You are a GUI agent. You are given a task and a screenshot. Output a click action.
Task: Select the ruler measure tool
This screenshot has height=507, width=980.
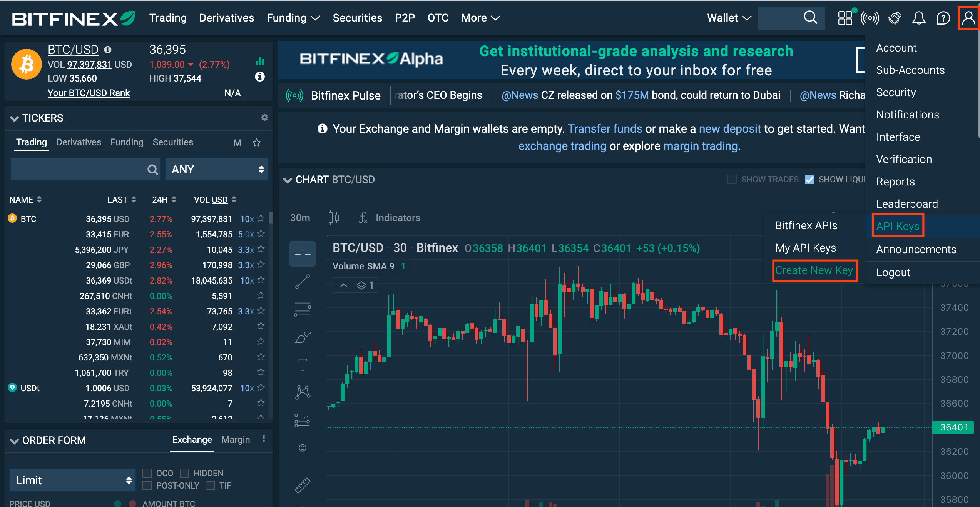point(303,485)
